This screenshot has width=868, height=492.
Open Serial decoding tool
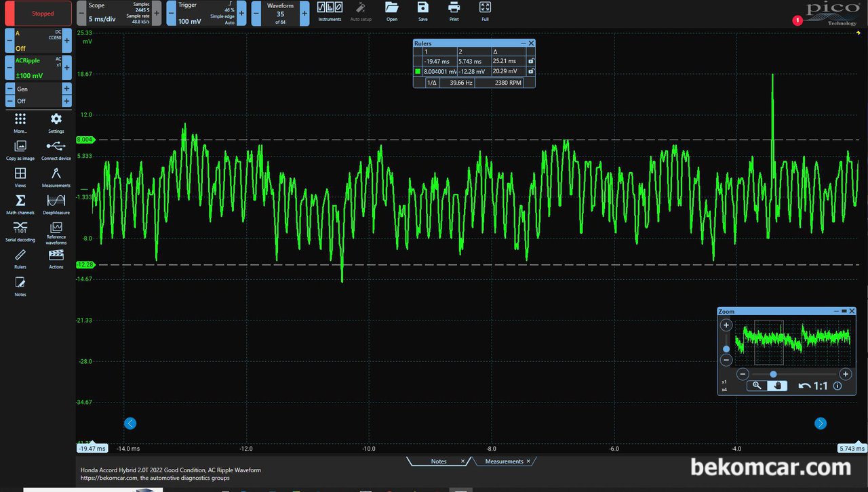coord(20,231)
